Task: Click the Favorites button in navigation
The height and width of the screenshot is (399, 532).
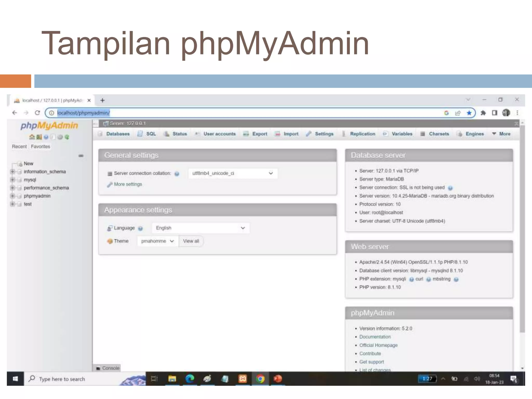Action: pyautogui.click(x=40, y=147)
